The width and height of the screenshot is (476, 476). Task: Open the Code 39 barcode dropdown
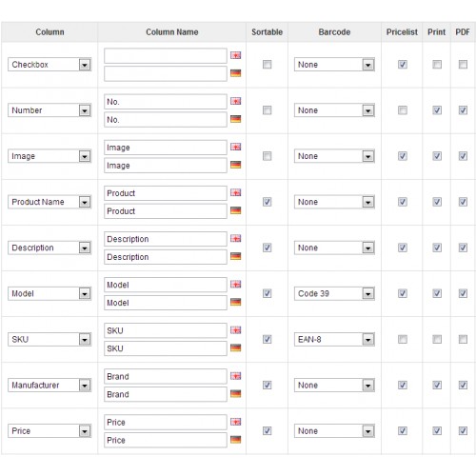tap(334, 293)
